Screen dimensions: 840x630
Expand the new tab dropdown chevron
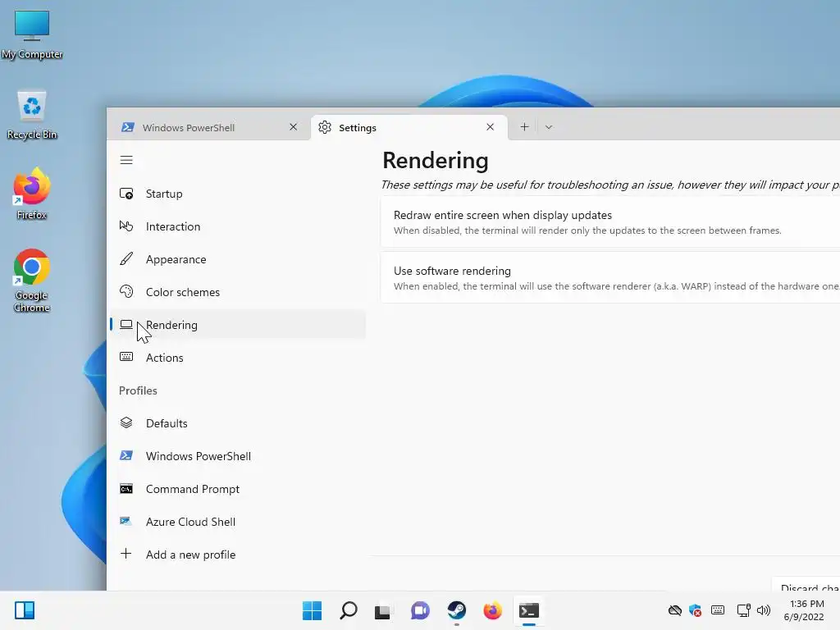[549, 127]
